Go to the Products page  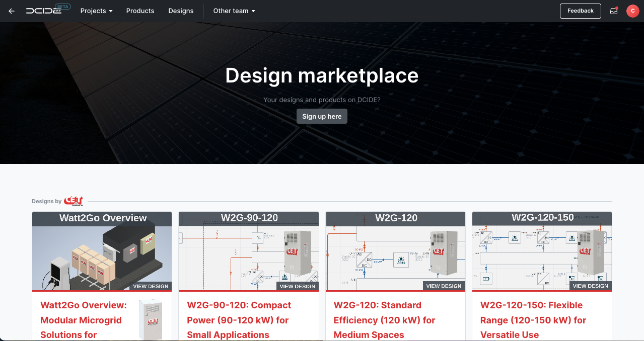[x=140, y=11]
